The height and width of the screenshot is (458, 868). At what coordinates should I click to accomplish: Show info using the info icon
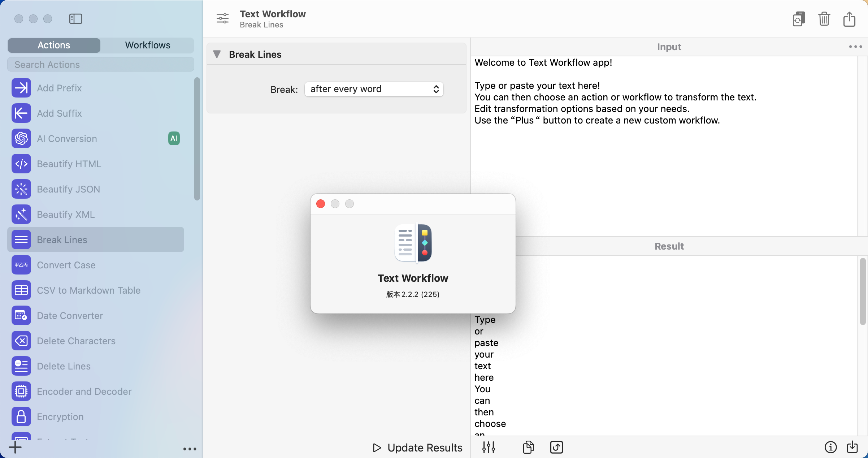click(x=830, y=447)
